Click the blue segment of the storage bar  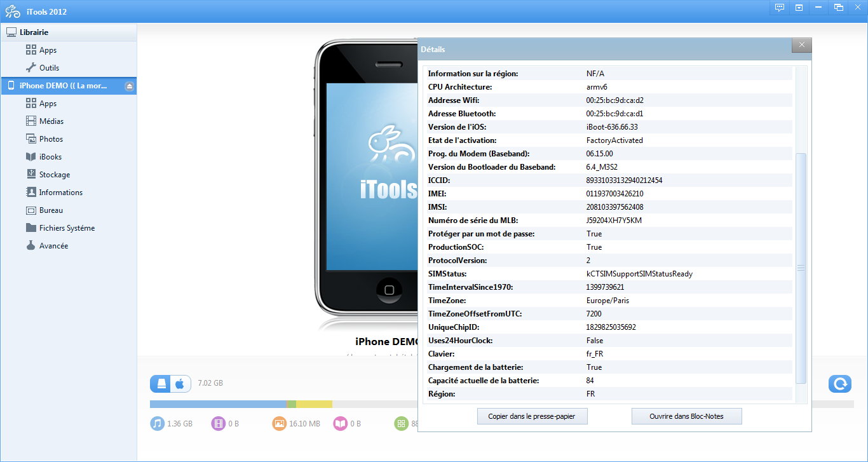(x=218, y=404)
